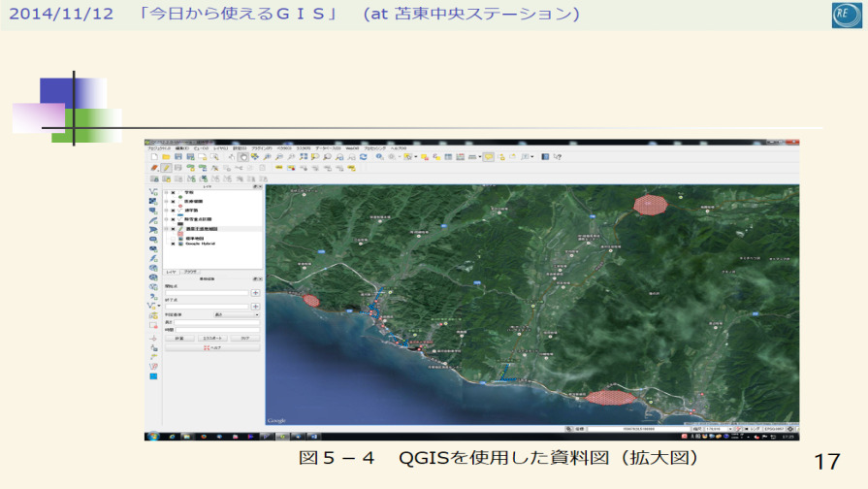Viewport: 868px width, 489px height.
Task: Click the エクスポート button
Action: pos(211,338)
